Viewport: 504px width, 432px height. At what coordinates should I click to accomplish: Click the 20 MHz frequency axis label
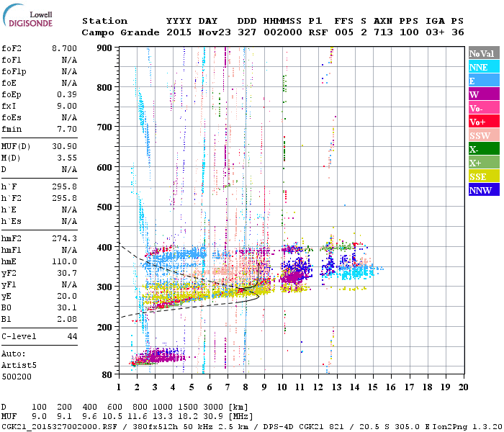[x=463, y=387]
